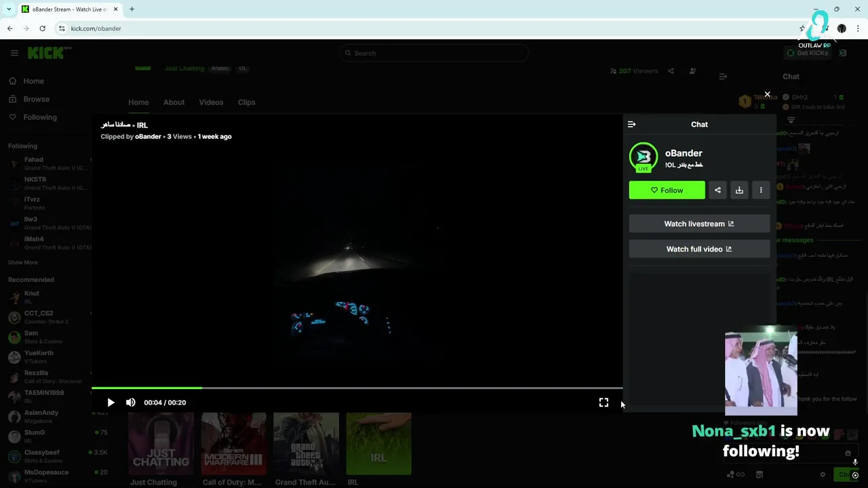
Task: Download the clip
Action: tap(739, 190)
